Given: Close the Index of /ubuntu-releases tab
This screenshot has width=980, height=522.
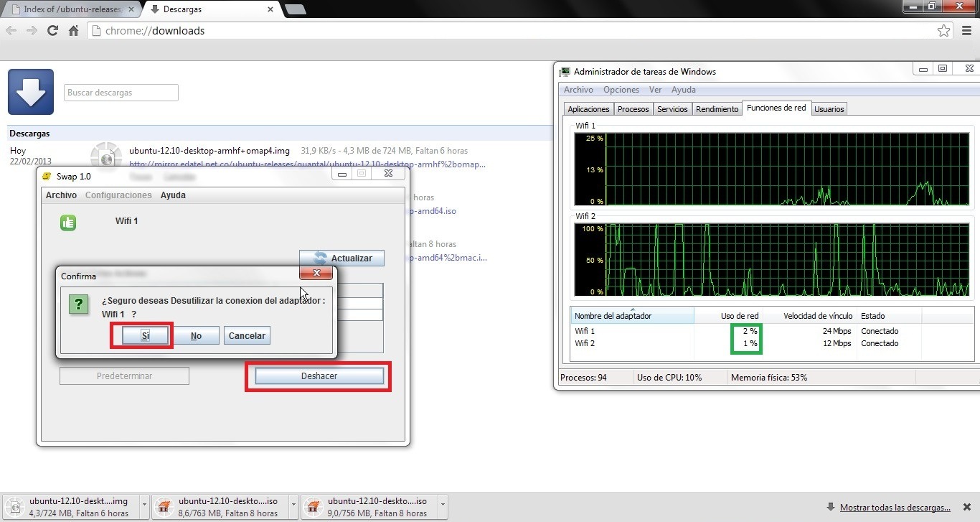Looking at the screenshot, I should pyautogui.click(x=131, y=9).
